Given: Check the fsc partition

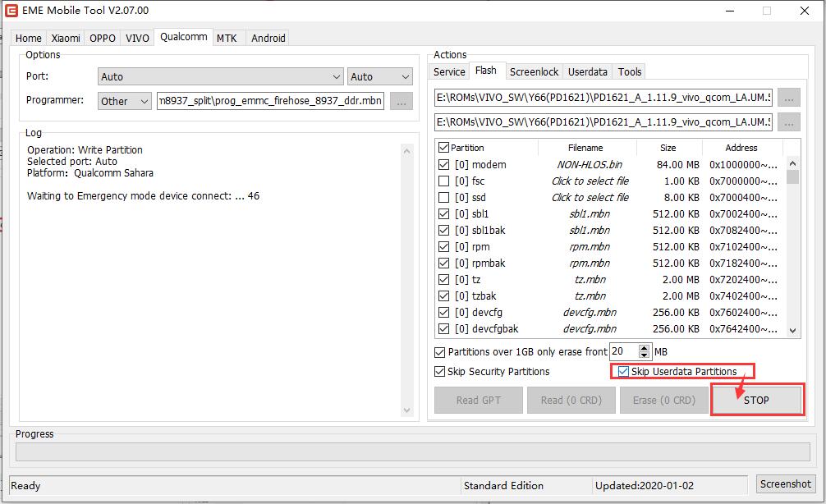Looking at the screenshot, I should pos(444,181).
